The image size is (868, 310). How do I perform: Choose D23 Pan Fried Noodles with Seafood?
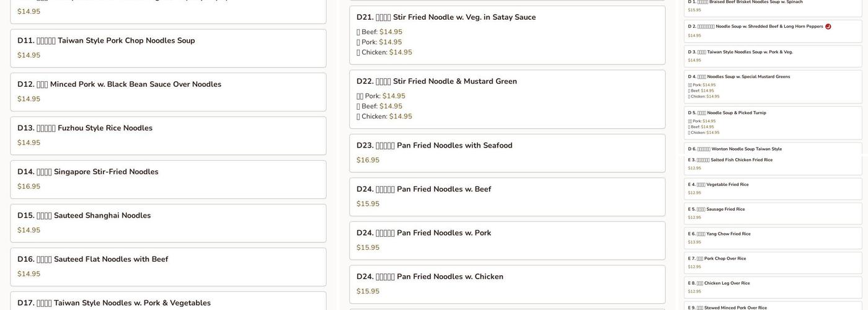tap(435, 146)
